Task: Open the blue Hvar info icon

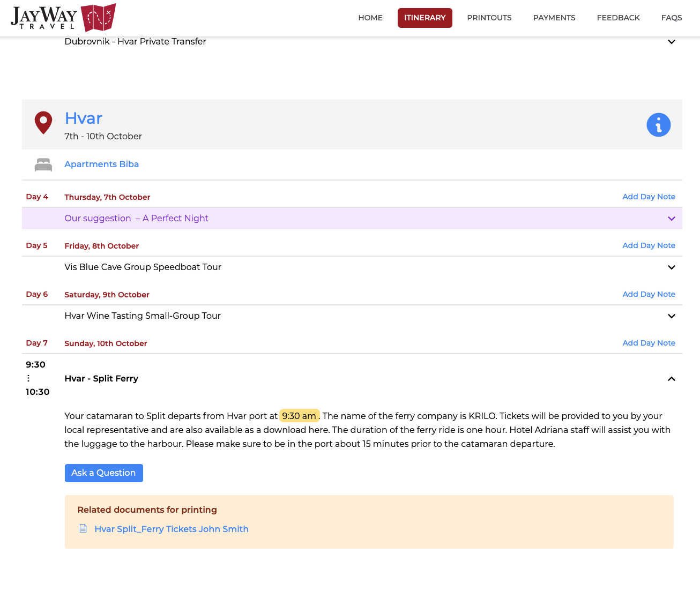Action: (x=659, y=125)
